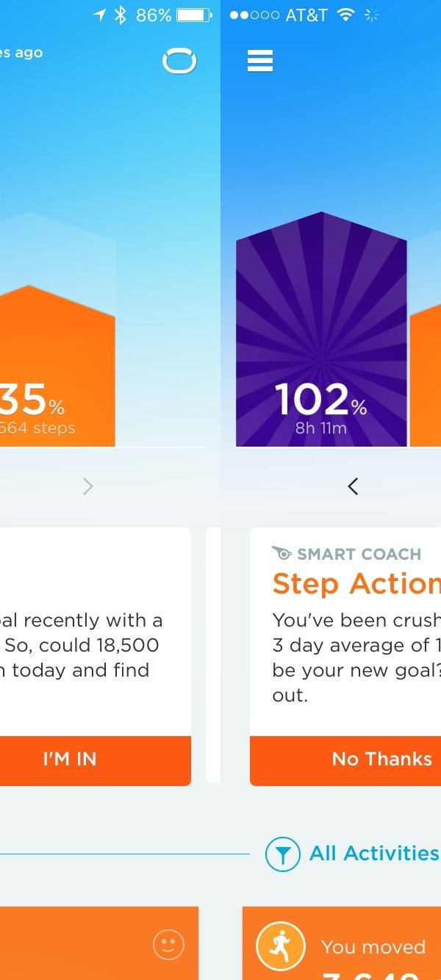
Task: Go back with left chevron arrow
Action: pos(353,486)
